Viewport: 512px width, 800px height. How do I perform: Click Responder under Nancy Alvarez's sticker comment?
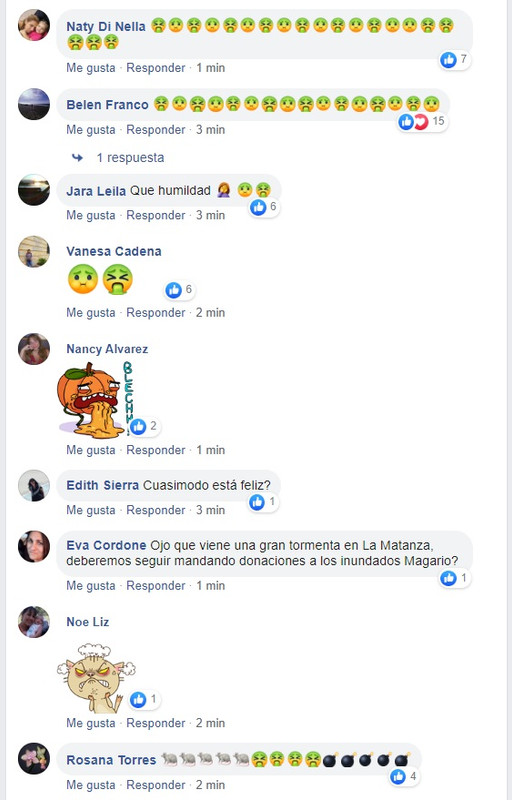(x=156, y=450)
